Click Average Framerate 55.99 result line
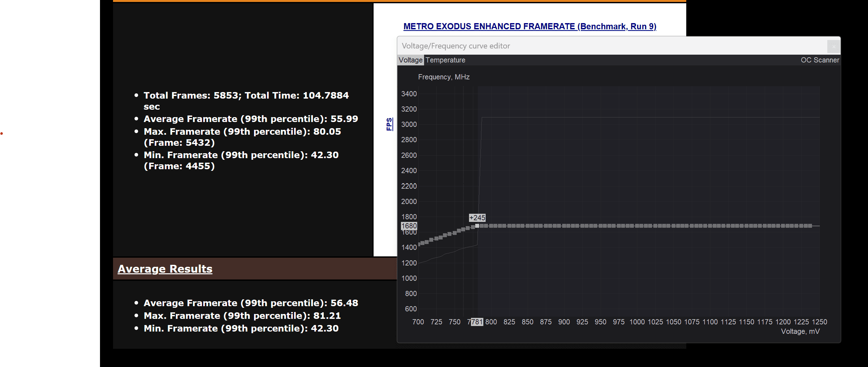The width and height of the screenshot is (868, 367). (x=251, y=119)
